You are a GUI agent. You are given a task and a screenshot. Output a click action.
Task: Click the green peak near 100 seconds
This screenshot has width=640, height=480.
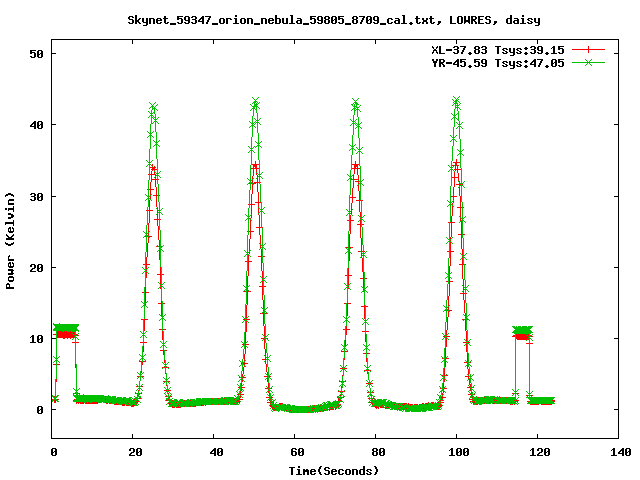click(456, 100)
